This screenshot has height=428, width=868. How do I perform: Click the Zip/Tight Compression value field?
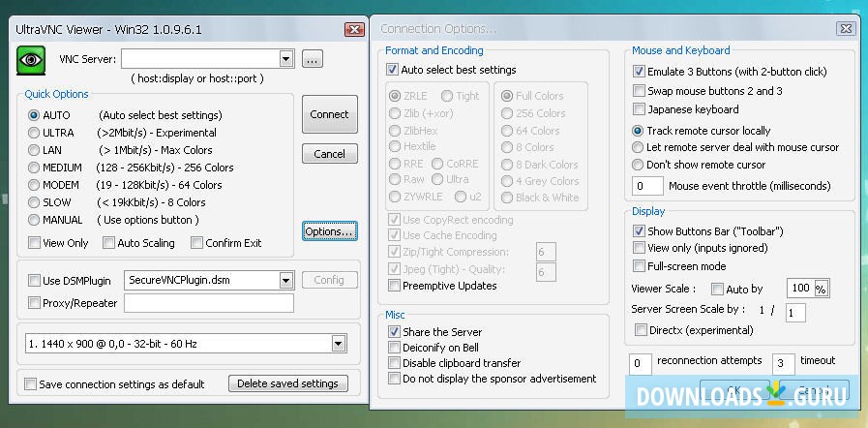coord(546,253)
